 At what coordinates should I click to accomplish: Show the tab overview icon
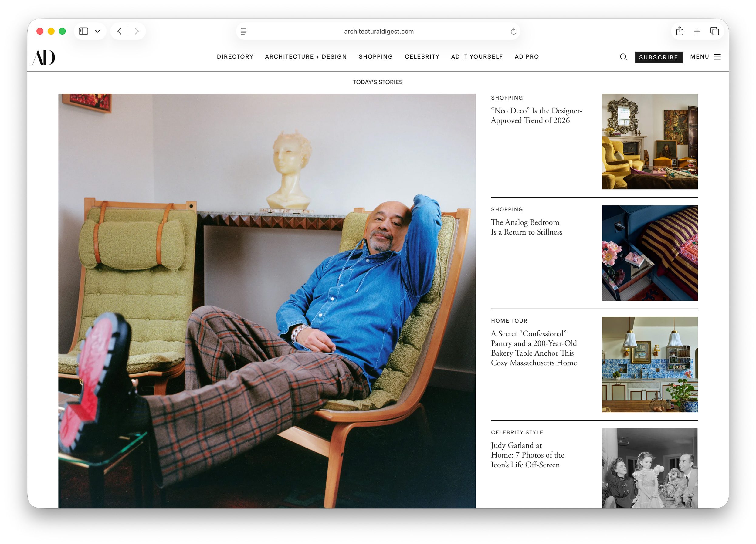coord(714,31)
